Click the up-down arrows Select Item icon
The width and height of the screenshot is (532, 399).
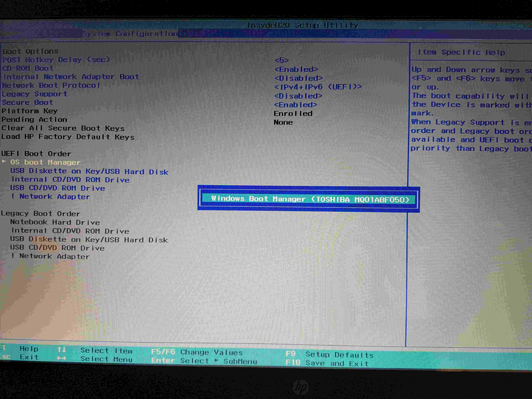pyautogui.click(x=62, y=350)
